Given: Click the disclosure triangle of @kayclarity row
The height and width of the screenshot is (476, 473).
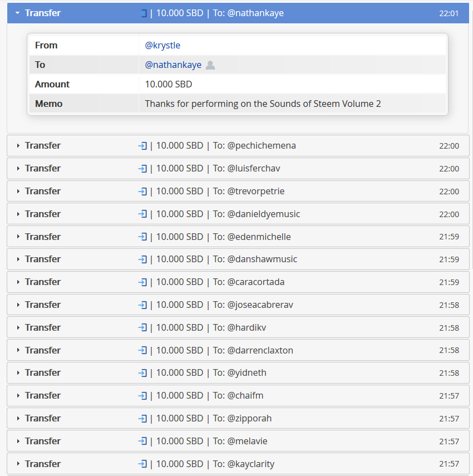Looking at the screenshot, I should point(18,464).
